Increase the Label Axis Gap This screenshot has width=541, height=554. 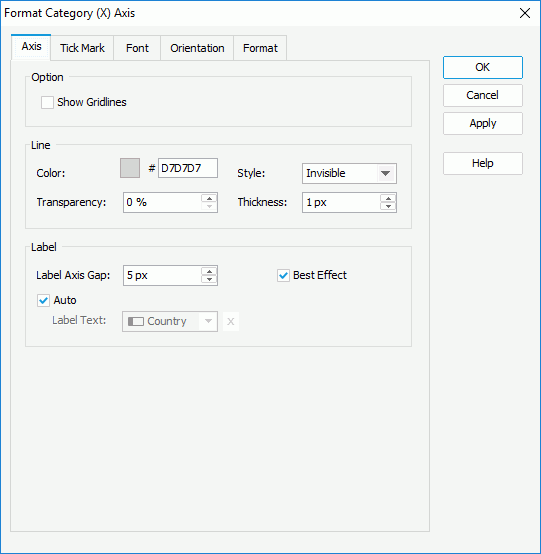209,271
